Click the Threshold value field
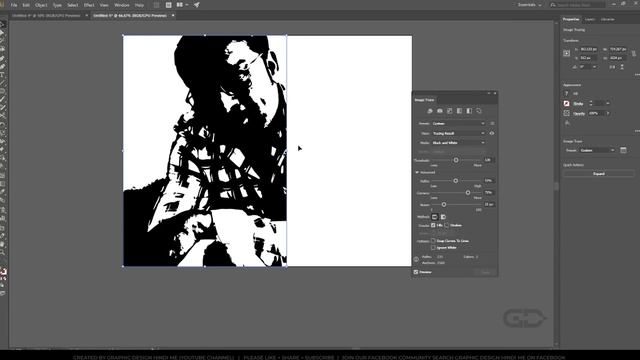Viewport: 640px width, 360px height. tap(489, 160)
